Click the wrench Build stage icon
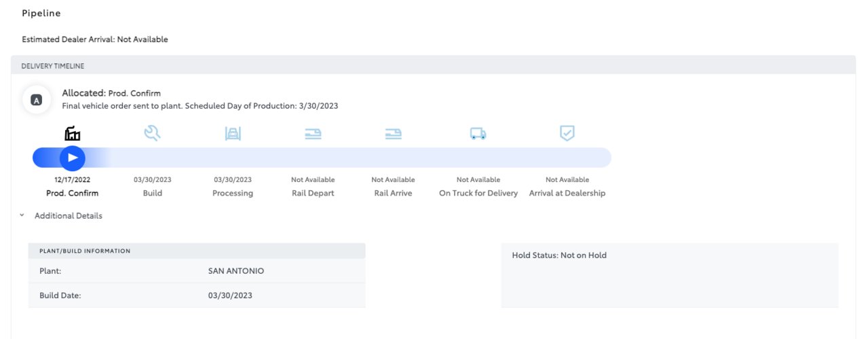 (x=152, y=133)
